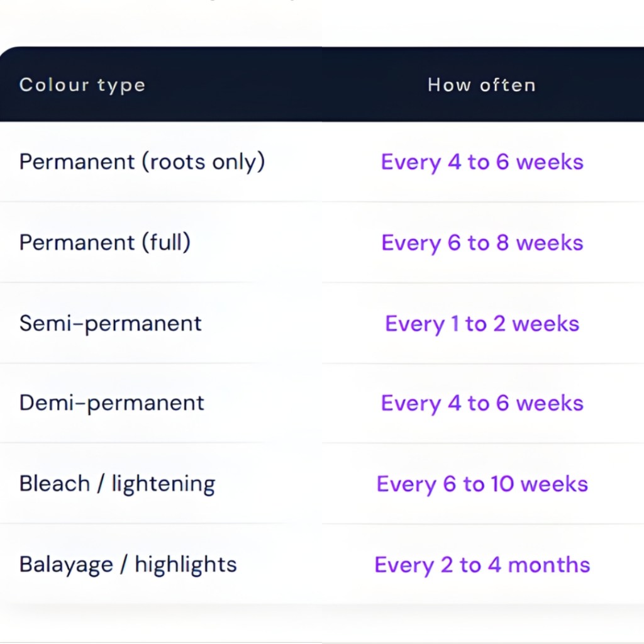Viewport: 644px width, 644px height.
Task: Click 'Every 4 to 6 weeks' for Demi-permanent
Action: click(x=482, y=403)
